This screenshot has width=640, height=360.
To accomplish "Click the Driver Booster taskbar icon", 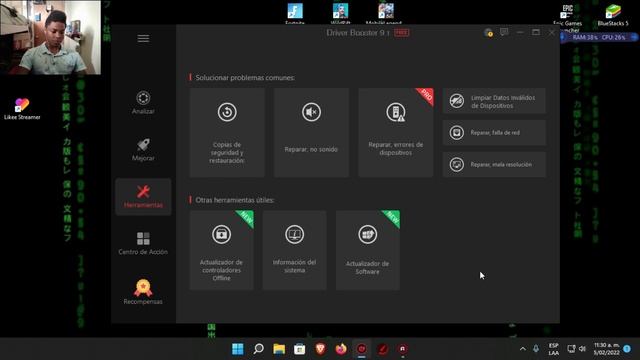I will point(362,349).
